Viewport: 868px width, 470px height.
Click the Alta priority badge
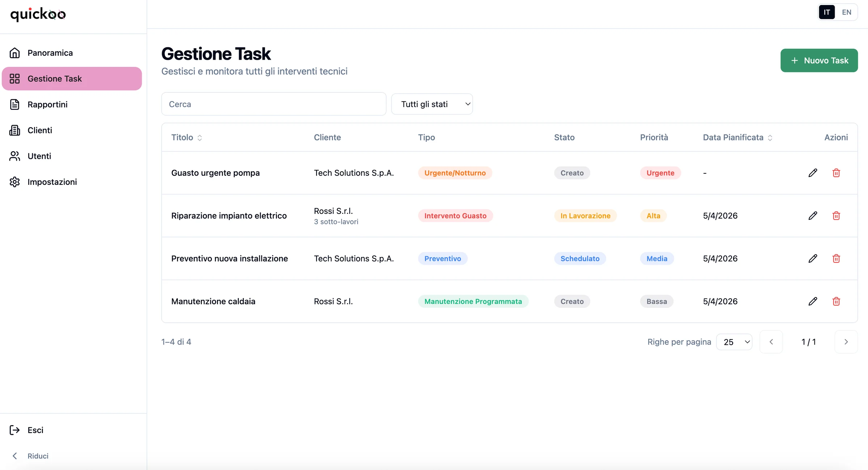[653, 216]
